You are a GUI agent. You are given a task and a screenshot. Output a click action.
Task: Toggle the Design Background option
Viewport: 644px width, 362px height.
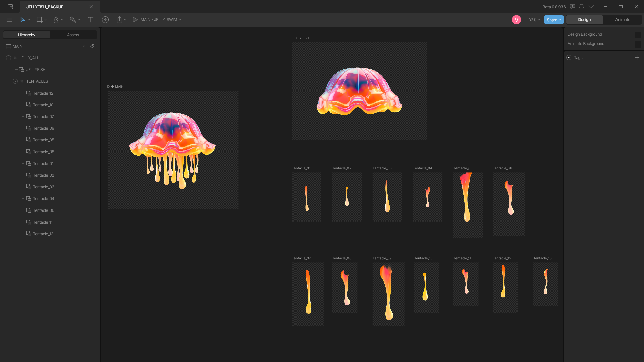click(x=638, y=34)
